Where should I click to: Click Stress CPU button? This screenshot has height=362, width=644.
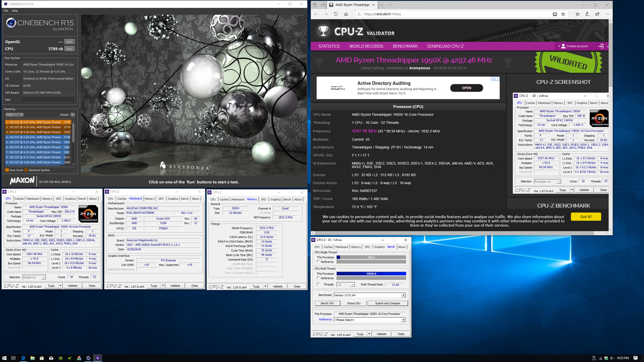(354, 303)
